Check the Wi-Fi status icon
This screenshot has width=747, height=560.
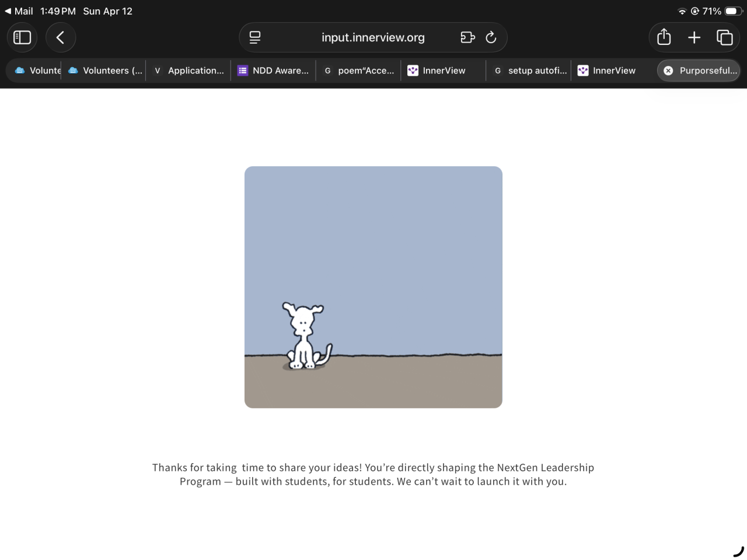682,11
